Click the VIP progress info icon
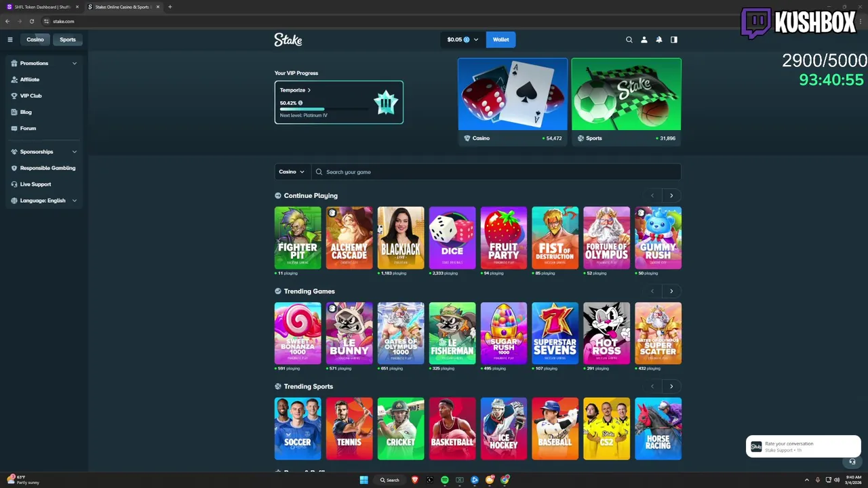 pos(300,103)
